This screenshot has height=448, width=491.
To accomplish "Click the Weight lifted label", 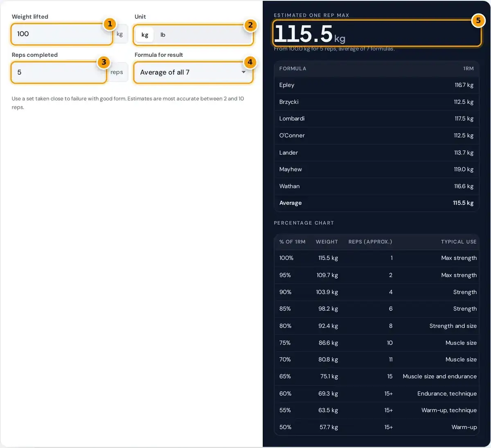I will 30,17.
